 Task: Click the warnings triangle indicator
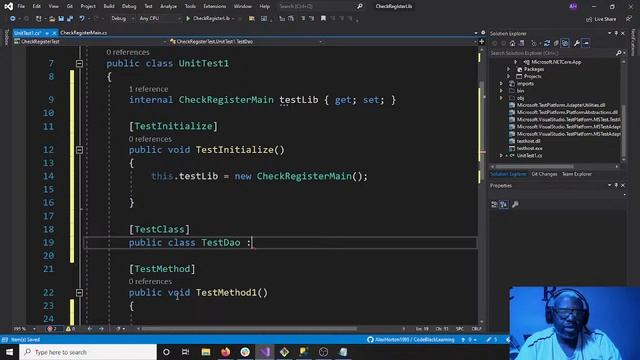[70, 329]
